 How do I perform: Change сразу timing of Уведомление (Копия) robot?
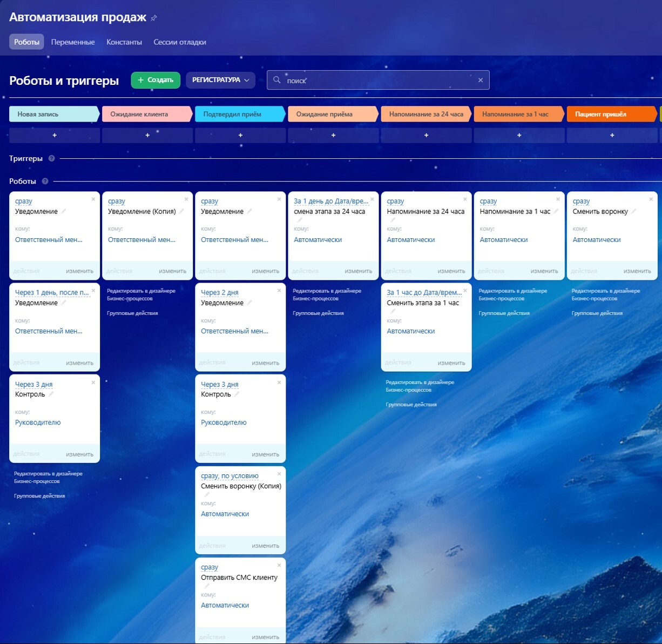point(117,201)
